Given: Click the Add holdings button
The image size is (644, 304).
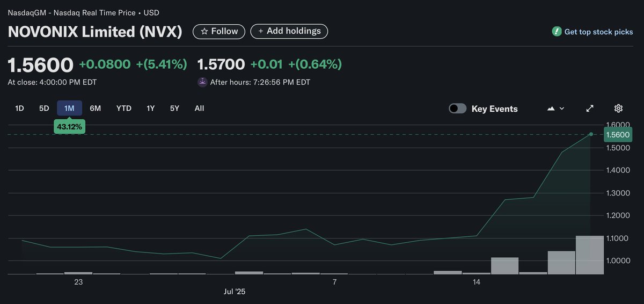Looking at the screenshot, I should (x=289, y=31).
